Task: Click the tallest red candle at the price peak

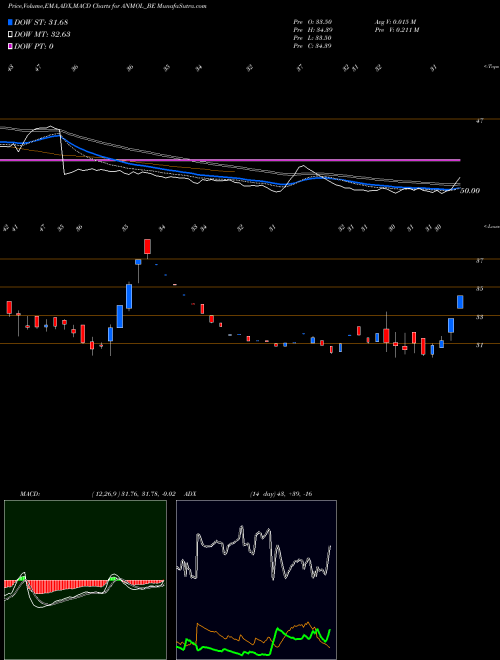Action: pos(147,247)
